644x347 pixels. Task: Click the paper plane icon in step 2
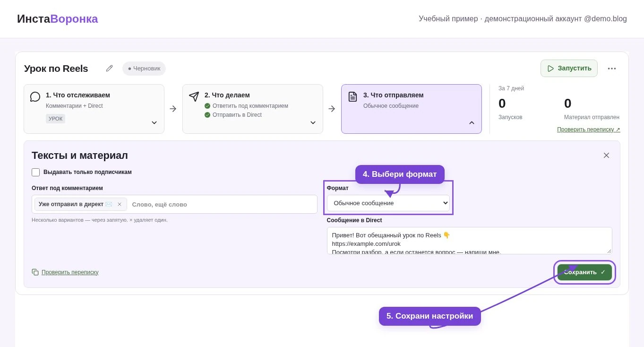point(194,96)
